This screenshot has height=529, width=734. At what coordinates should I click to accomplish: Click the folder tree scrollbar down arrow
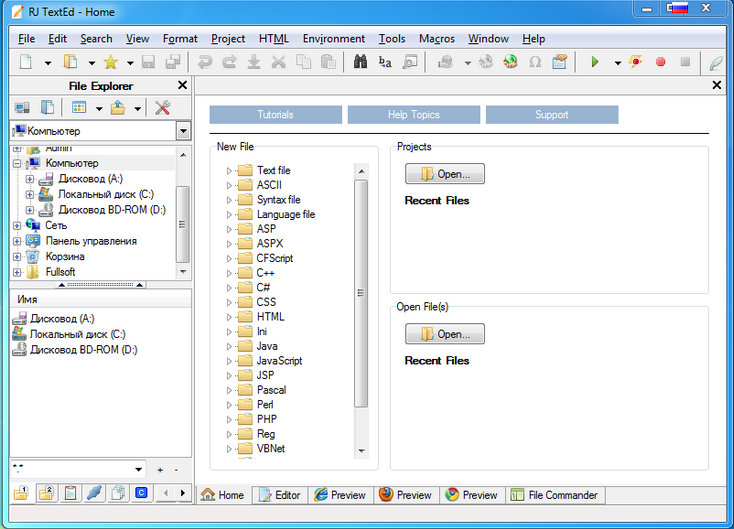click(x=183, y=272)
